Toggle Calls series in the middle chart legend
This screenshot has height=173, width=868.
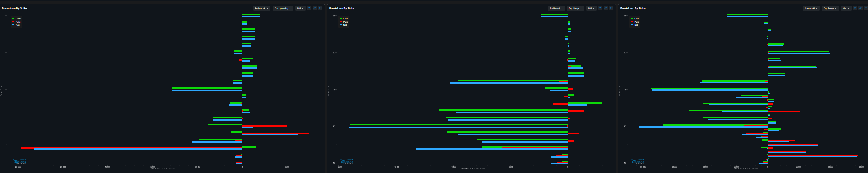coord(344,19)
